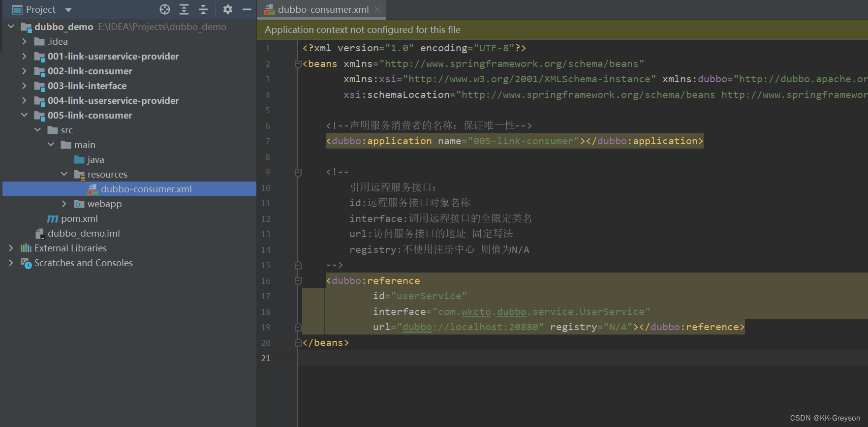
Task: Fold the dubbo:reference tag at line 16
Action: click(298, 281)
